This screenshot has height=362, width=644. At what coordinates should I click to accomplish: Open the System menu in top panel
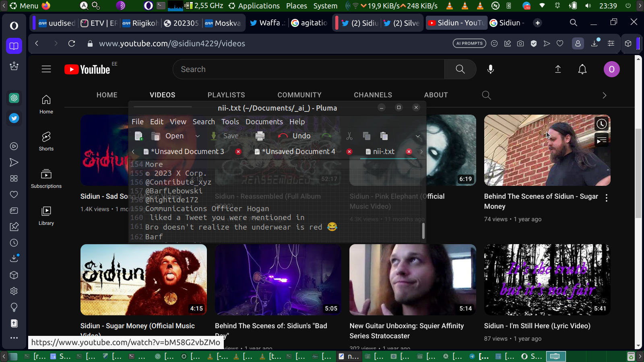[325, 6]
